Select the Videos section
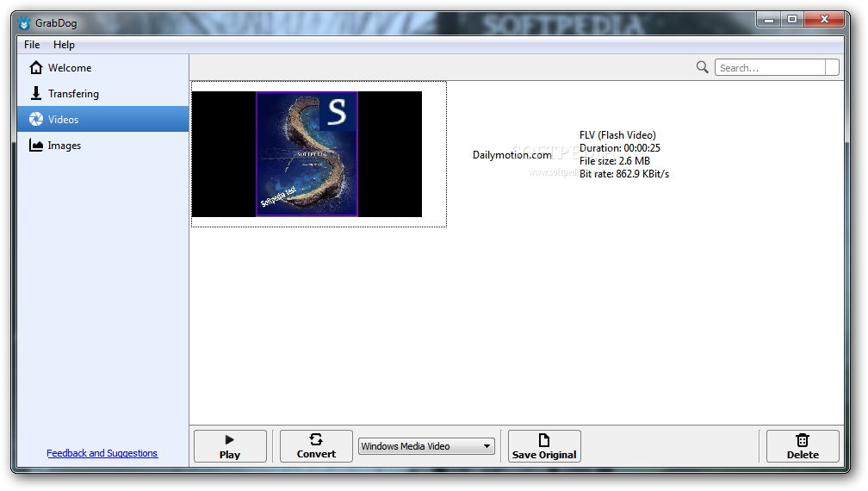The image size is (868, 491). click(103, 119)
